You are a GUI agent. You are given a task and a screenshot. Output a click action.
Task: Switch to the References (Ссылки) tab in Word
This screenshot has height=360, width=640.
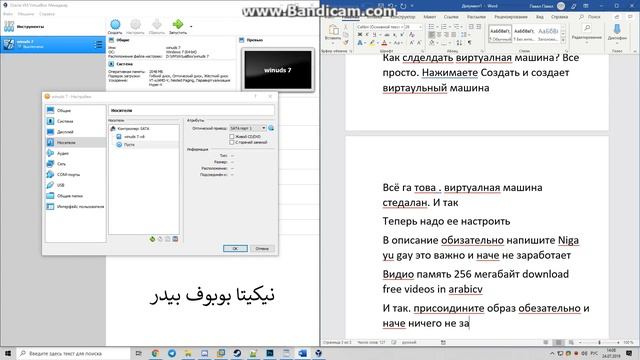451,17
